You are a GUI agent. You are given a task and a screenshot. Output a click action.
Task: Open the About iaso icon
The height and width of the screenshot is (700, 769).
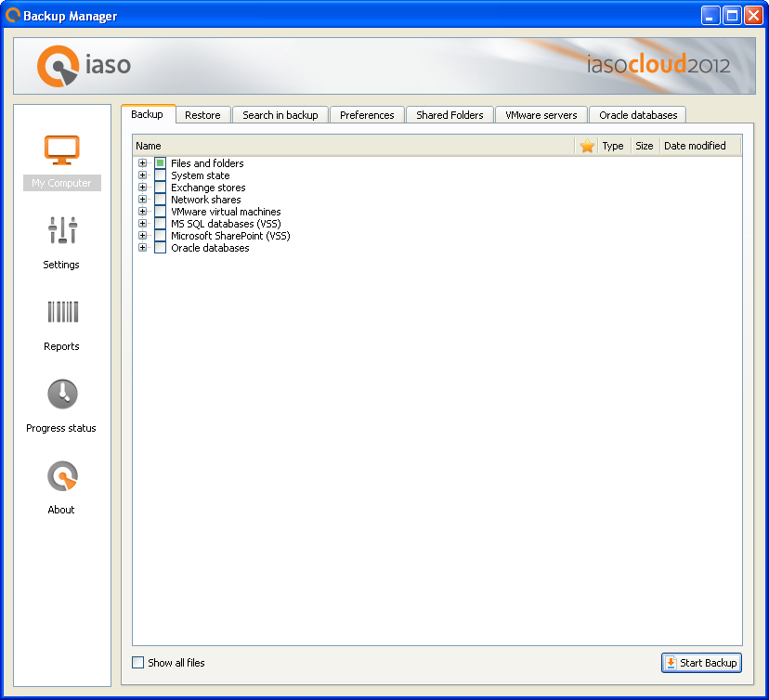62,475
